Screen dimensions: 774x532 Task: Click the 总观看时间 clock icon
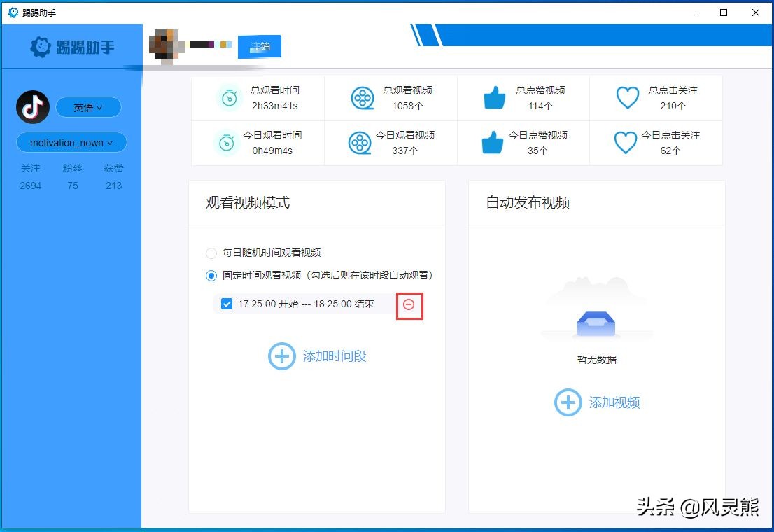pos(228,98)
